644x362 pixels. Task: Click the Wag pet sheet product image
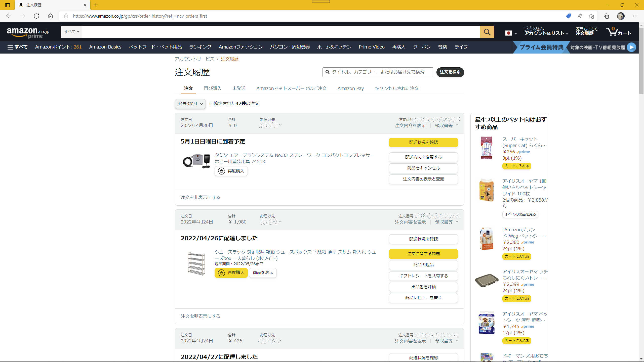point(487,239)
